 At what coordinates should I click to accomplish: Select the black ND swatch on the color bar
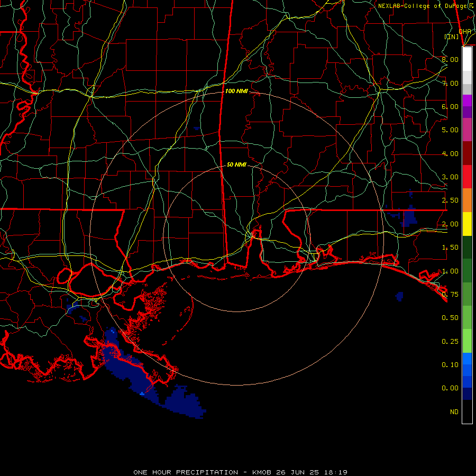[x=467, y=411]
